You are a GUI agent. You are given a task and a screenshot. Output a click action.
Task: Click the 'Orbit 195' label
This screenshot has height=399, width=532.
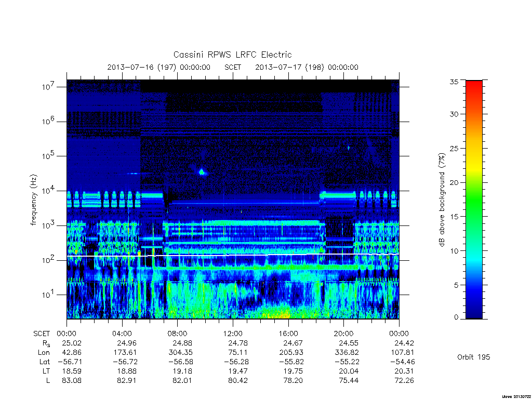tap(474, 357)
